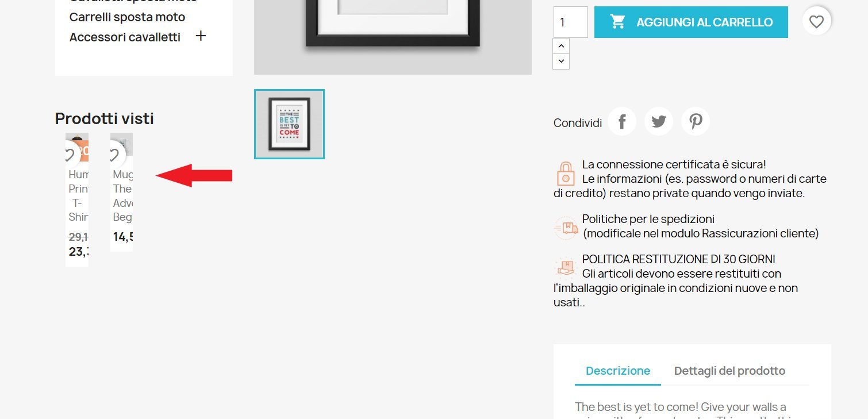The image size is (868, 419).
Task: Click the return policy box icon
Action: pos(566,267)
